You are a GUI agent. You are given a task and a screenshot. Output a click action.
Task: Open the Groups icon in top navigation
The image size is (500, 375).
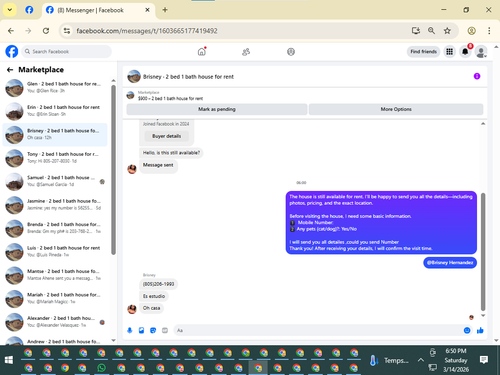tap(291, 52)
